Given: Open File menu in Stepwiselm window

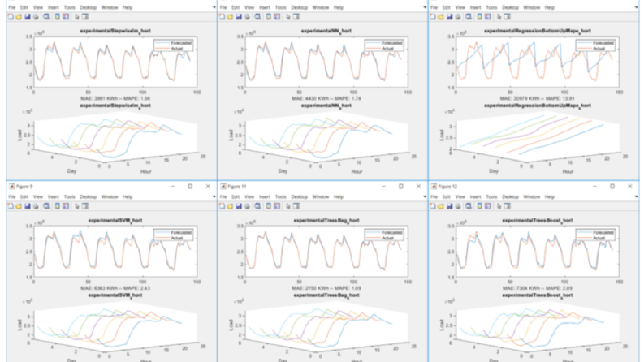Looking at the screenshot, I should tap(12, 7).
